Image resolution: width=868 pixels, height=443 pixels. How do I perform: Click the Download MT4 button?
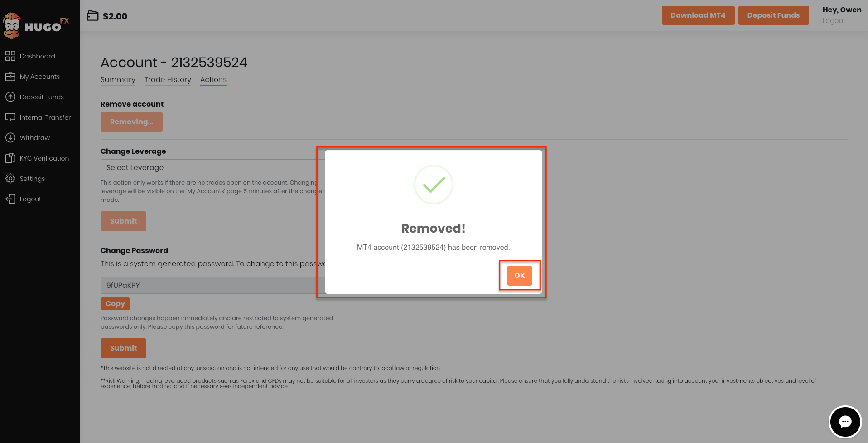click(698, 15)
